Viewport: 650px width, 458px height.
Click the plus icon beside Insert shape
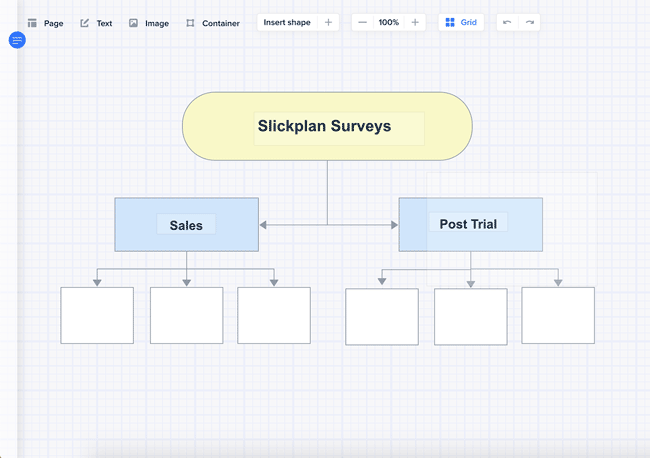pyautogui.click(x=328, y=22)
